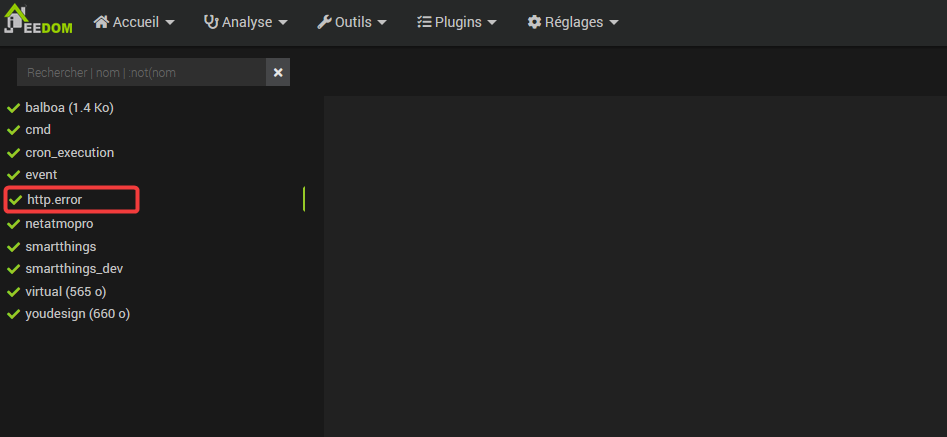Open the virtual (565 o) log
Image resolution: width=947 pixels, height=437 pixels.
click(66, 292)
